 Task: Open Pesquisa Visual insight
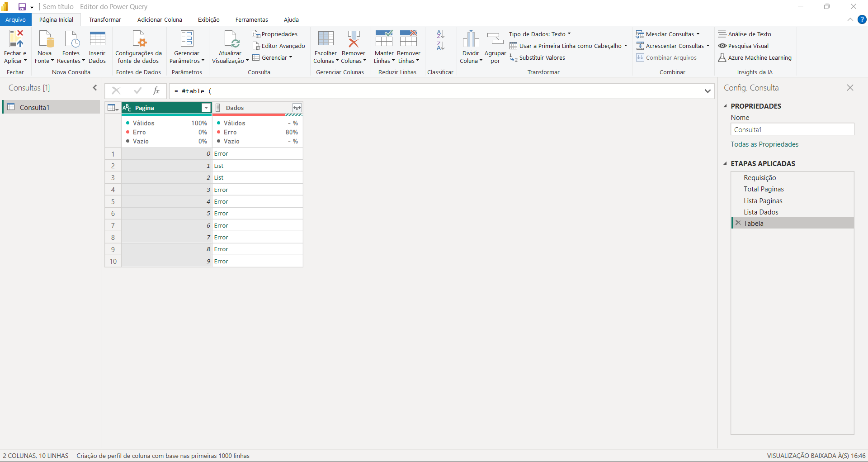(743, 46)
